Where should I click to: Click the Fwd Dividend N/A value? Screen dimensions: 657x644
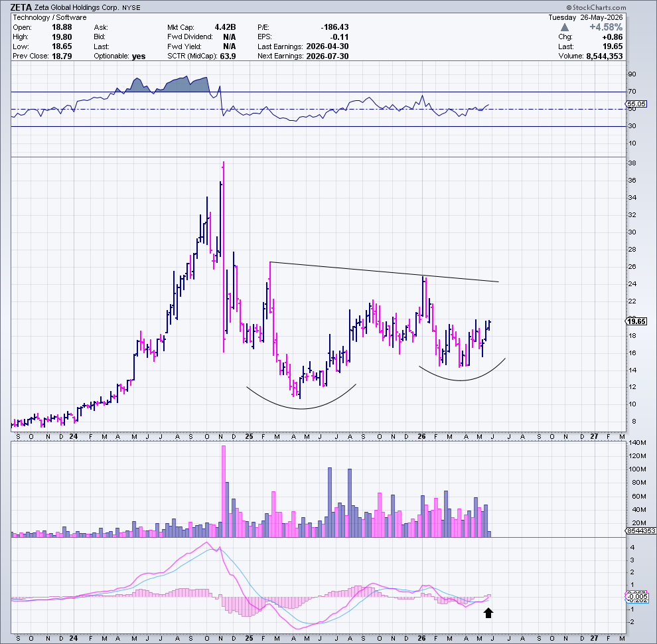(x=229, y=37)
